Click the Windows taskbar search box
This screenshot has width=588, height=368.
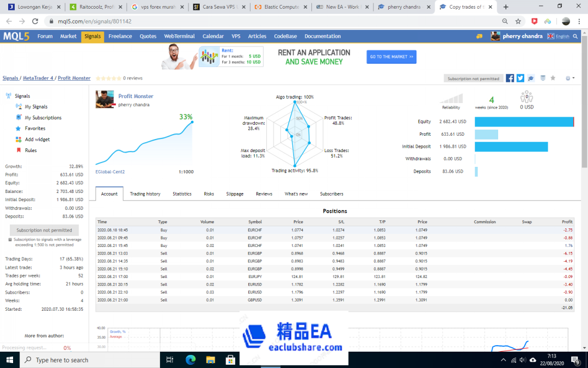(x=90, y=360)
